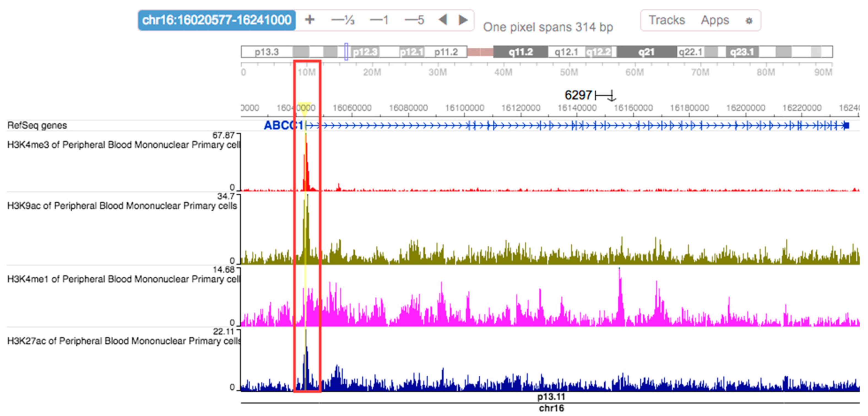Viewport: 868px width, 416px height.
Task: Click the blue region indicator on ideogram
Action: (x=346, y=52)
